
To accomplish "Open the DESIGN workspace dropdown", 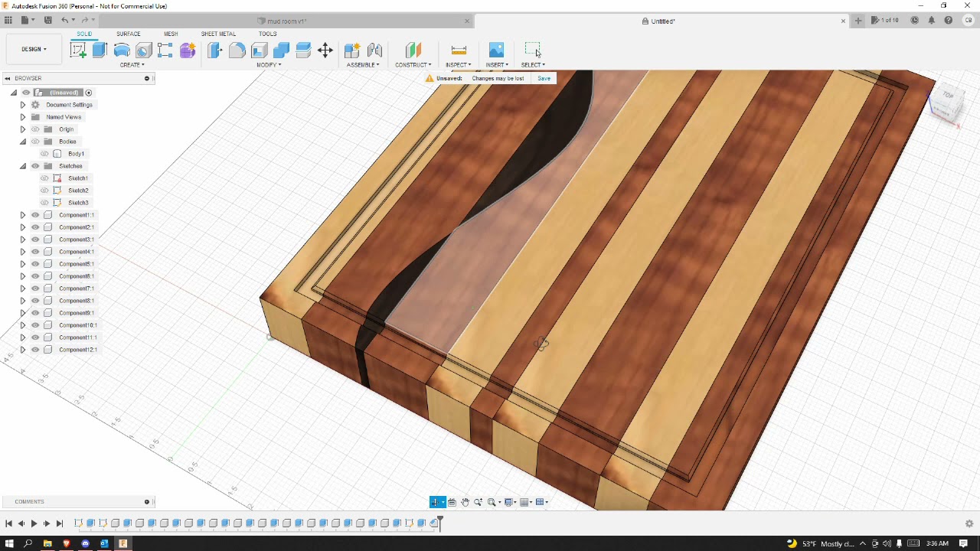I will coord(34,49).
